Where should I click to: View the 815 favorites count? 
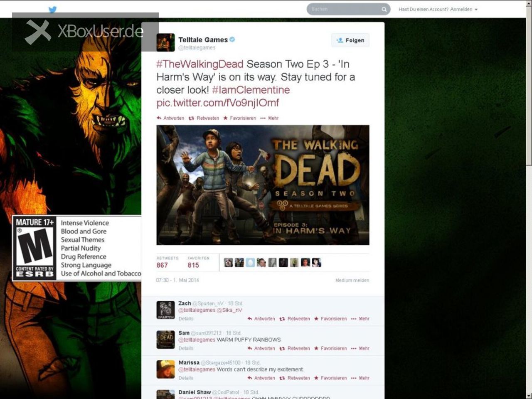198,262
